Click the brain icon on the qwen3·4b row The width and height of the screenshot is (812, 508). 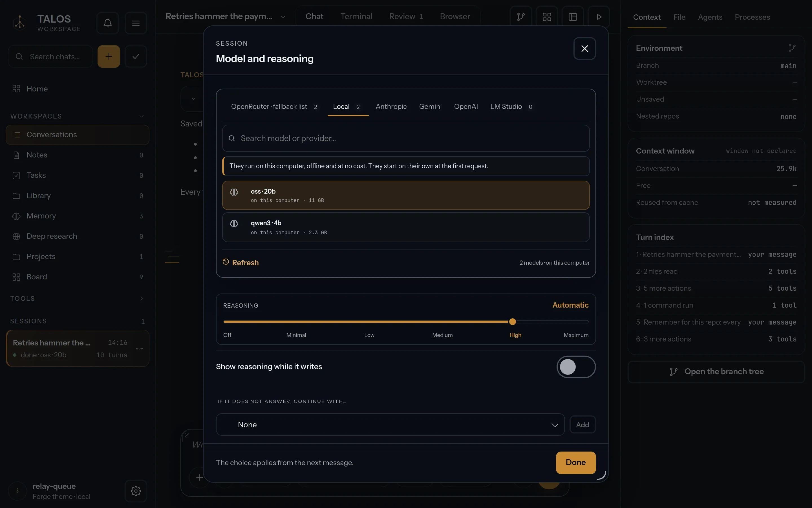click(x=234, y=224)
